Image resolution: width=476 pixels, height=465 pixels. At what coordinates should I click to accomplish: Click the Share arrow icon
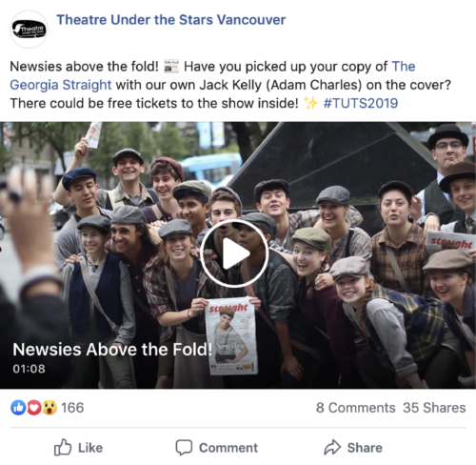pyautogui.click(x=332, y=447)
